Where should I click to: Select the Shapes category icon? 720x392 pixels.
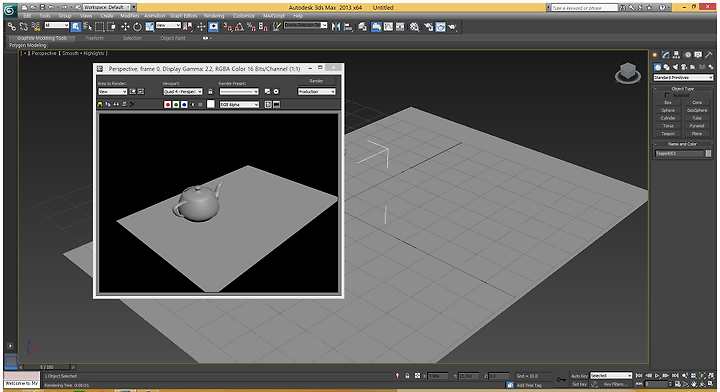click(x=666, y=67)
